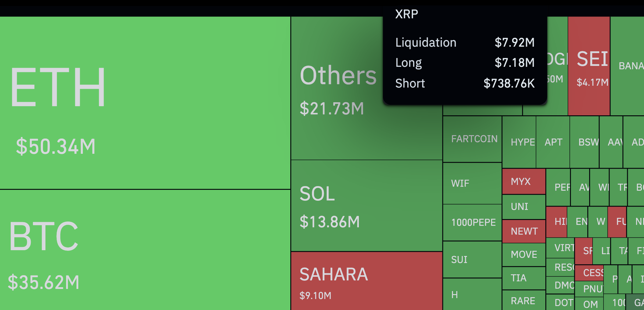Click the MOVE tile
Screen dimensions: 644x310
(x=524, y=254)
